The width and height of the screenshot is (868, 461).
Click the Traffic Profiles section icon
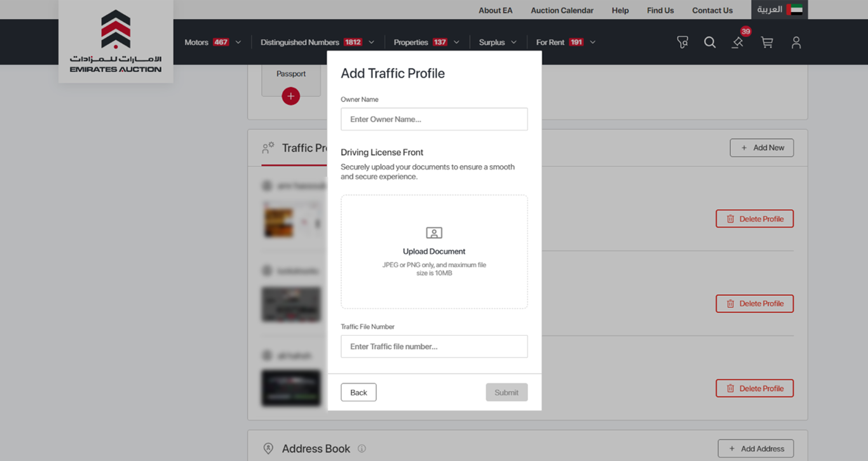point(268,147)
